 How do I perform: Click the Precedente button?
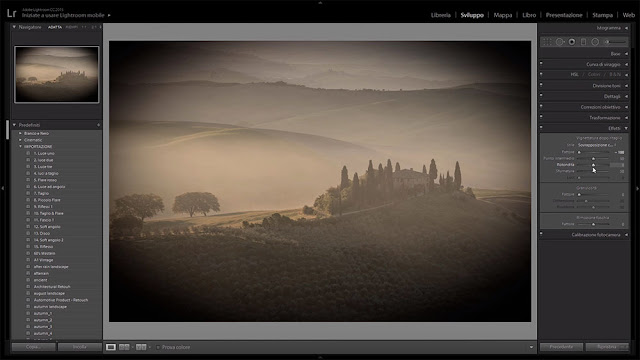561,347
